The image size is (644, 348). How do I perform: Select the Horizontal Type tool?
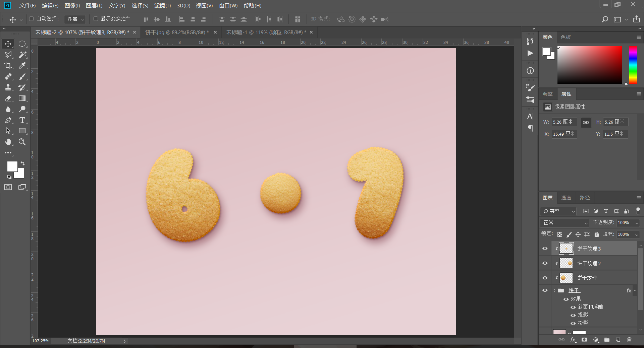click(x=22, y=120)
